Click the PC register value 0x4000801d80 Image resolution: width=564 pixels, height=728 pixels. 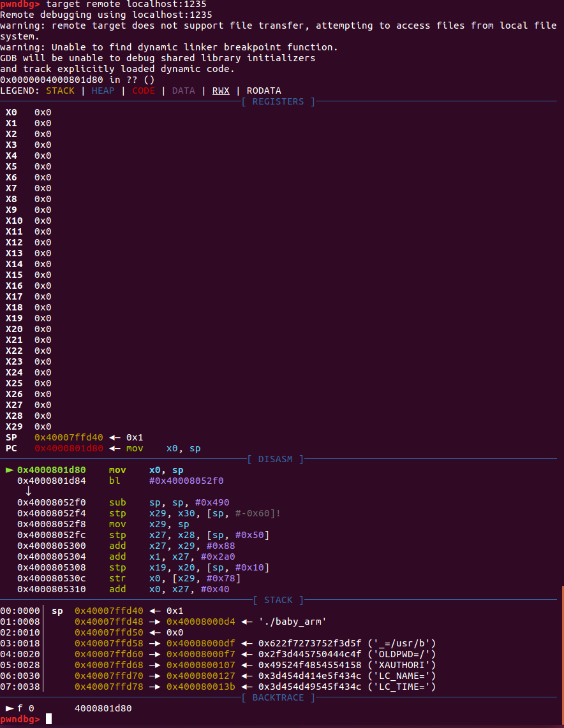click(69, 449)
